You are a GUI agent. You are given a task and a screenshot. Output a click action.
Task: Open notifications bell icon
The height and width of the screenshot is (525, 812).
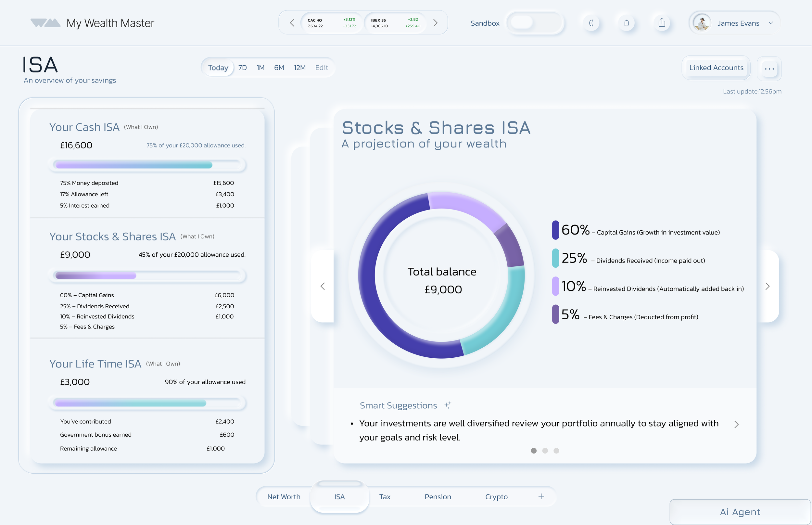626,23
